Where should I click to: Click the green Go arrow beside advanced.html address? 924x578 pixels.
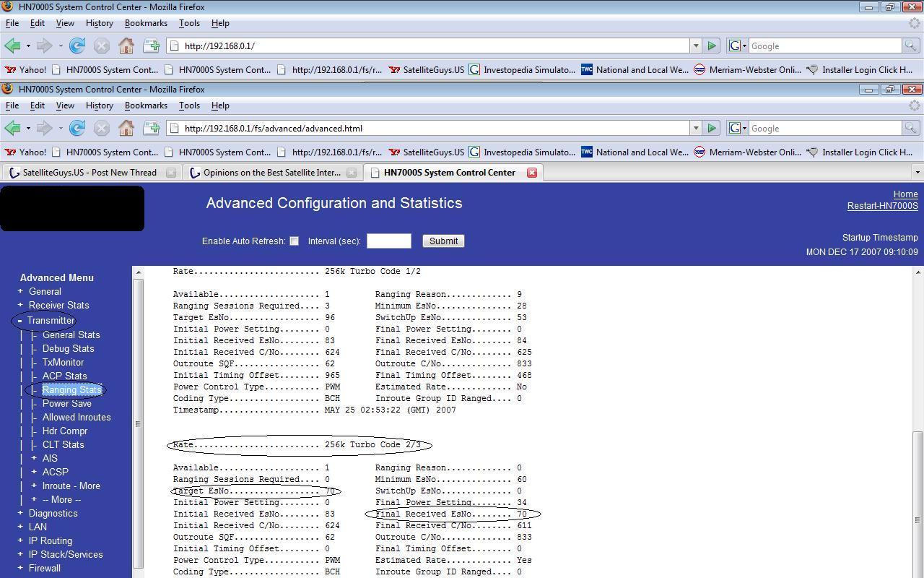pyautogui.click(x=712, y=128)
